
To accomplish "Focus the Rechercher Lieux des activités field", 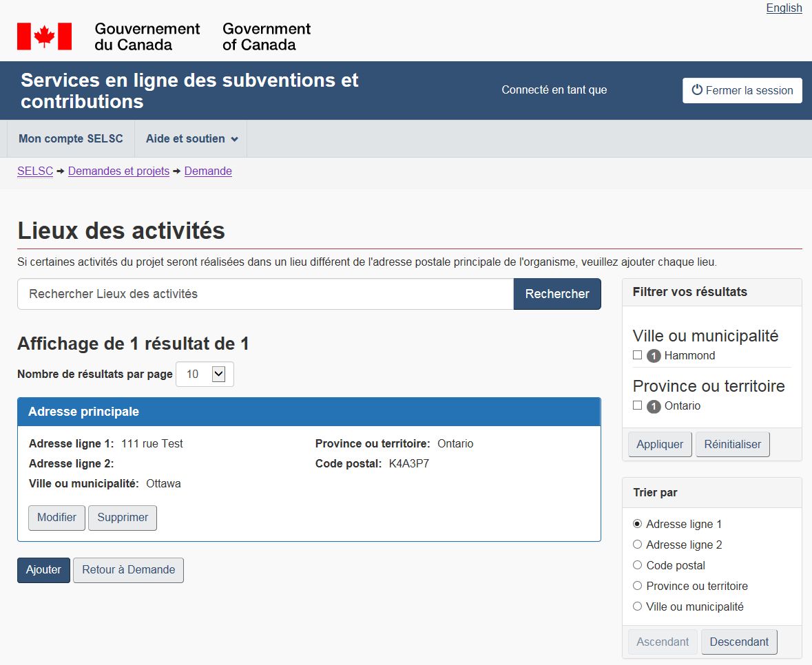I will [x=265, y=294].
